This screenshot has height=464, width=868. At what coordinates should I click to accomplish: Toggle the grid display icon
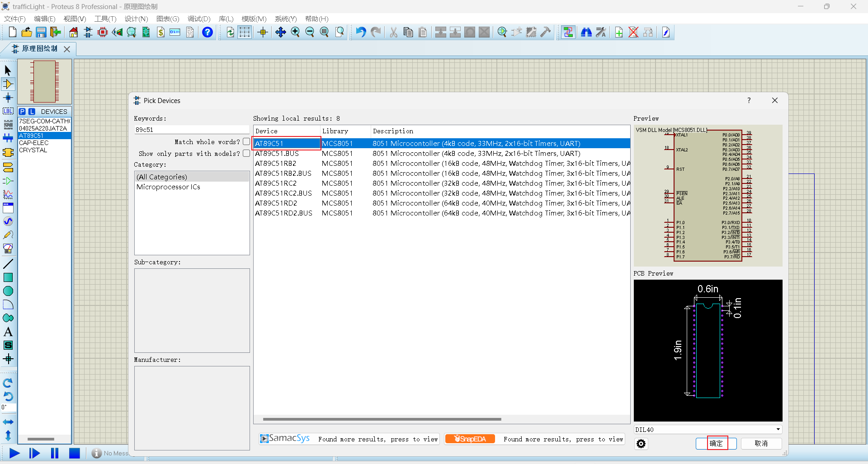(x=245, y=32)
